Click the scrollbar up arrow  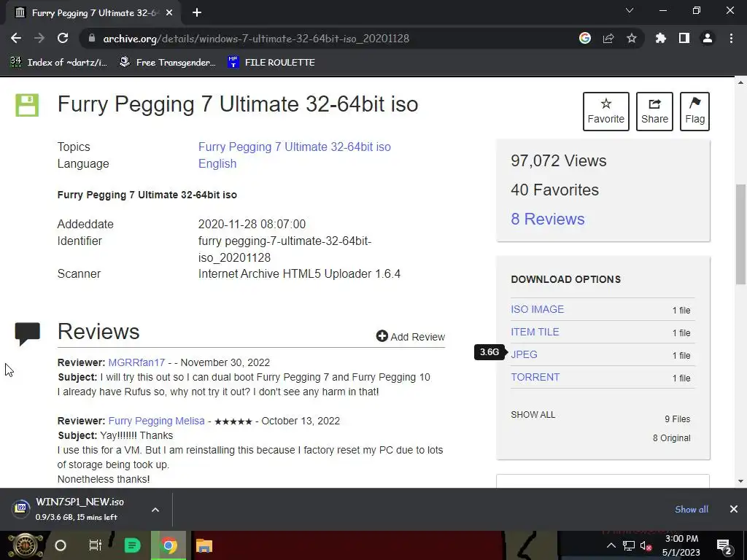[740, 82]
